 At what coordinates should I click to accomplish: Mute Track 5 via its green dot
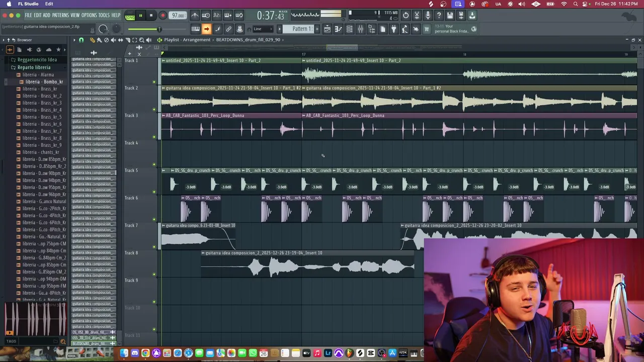[154, 192]
